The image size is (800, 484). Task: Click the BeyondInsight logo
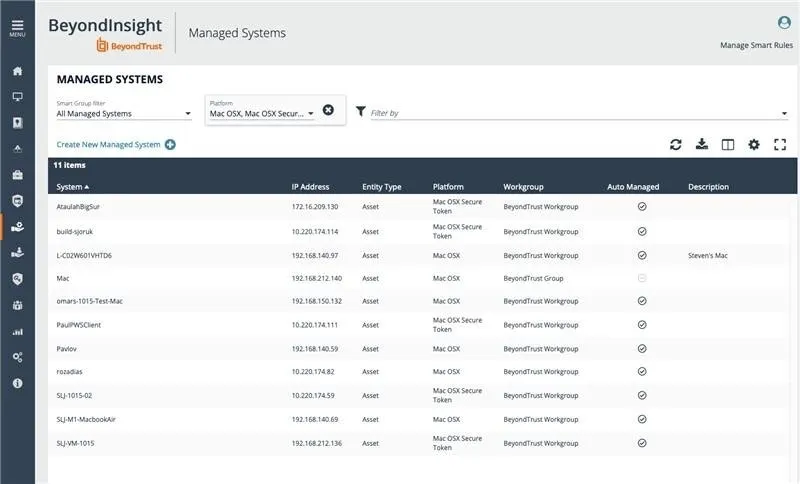(x=105, y=34)
